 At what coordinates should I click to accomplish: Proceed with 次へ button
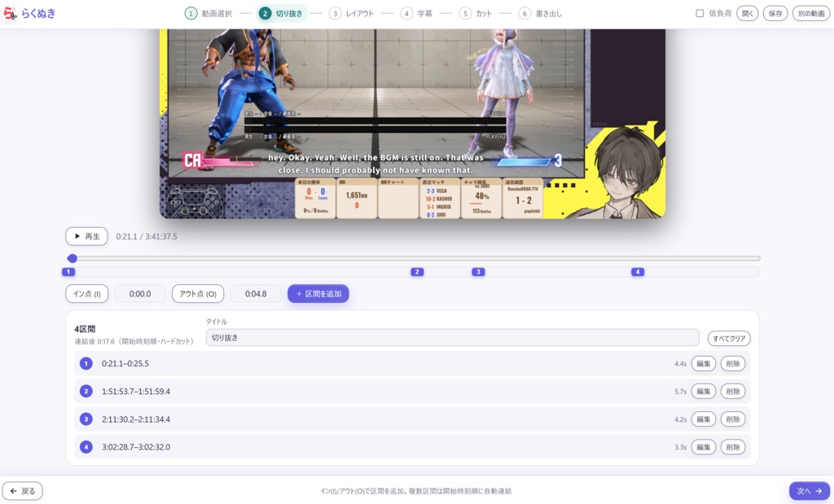click(x=809, y=491)
